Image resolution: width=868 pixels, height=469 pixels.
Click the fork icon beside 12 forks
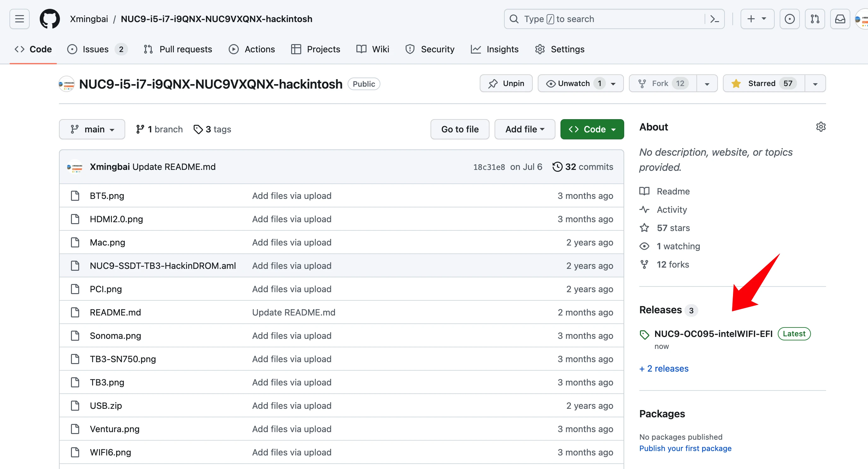click(644, 264)
